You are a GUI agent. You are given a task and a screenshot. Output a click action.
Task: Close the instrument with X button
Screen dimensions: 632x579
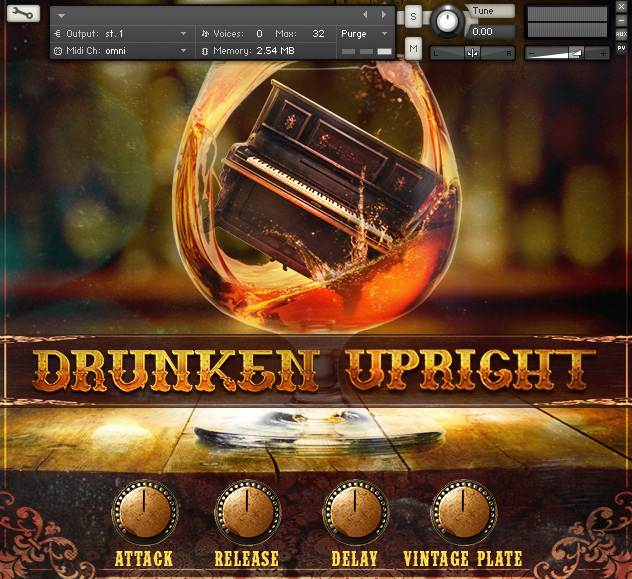pos(621,6)
